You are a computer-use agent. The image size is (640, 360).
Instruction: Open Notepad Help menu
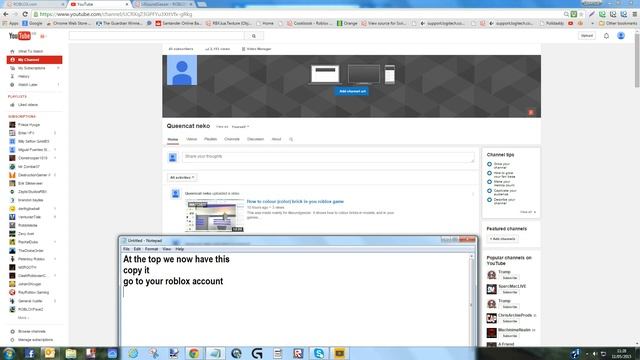pyautogui.click(x=180, y=249)
